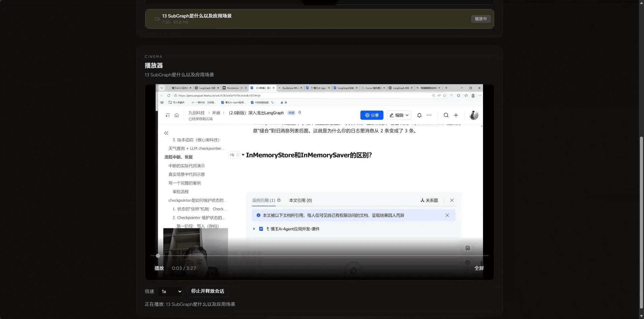This screenshot has width=644, height=319.
Task: Select outline item 审批流程
Action: [x=181, y=192]
